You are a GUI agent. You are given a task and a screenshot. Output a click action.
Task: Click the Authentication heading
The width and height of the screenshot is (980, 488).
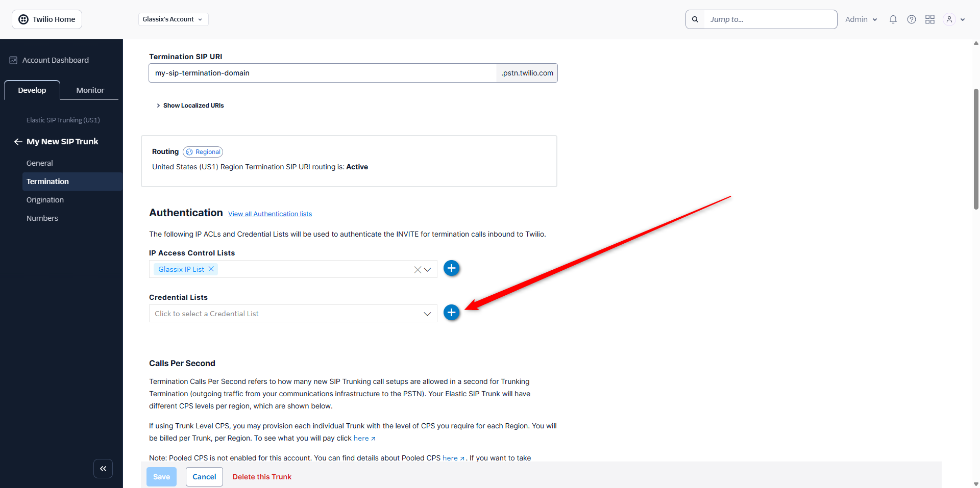tap(186, 213)
